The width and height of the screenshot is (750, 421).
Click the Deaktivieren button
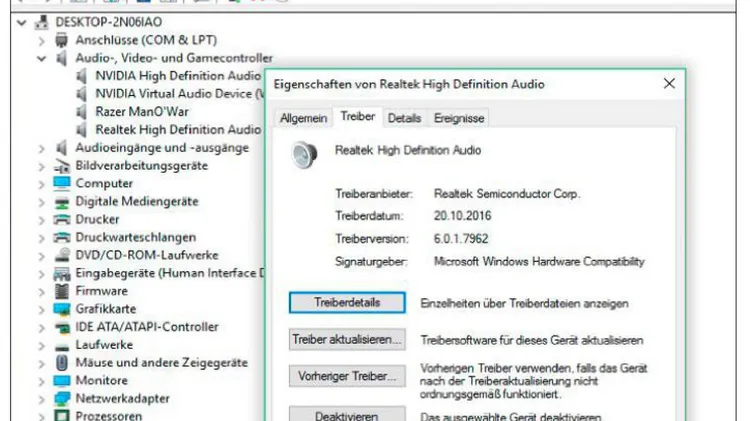coord(347,414)
